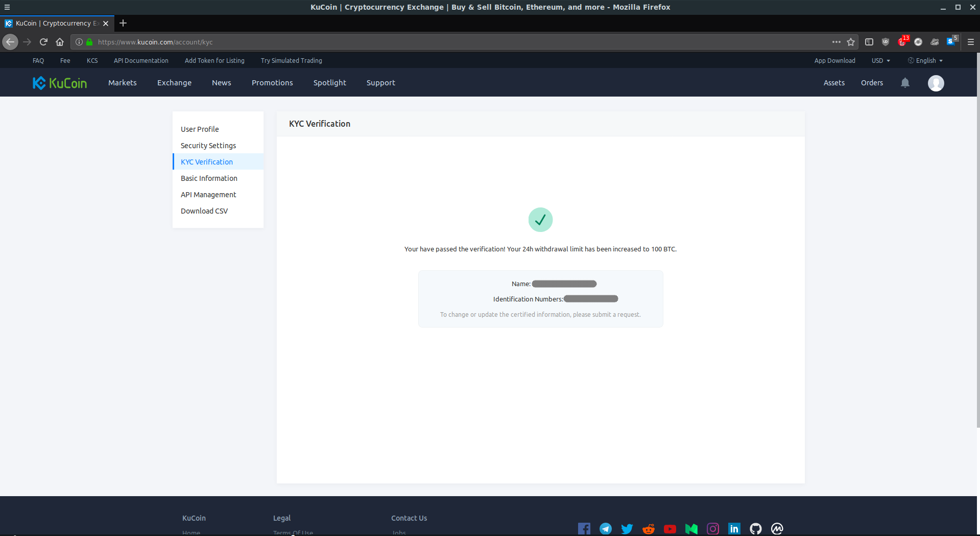Open the News menu

222,83
